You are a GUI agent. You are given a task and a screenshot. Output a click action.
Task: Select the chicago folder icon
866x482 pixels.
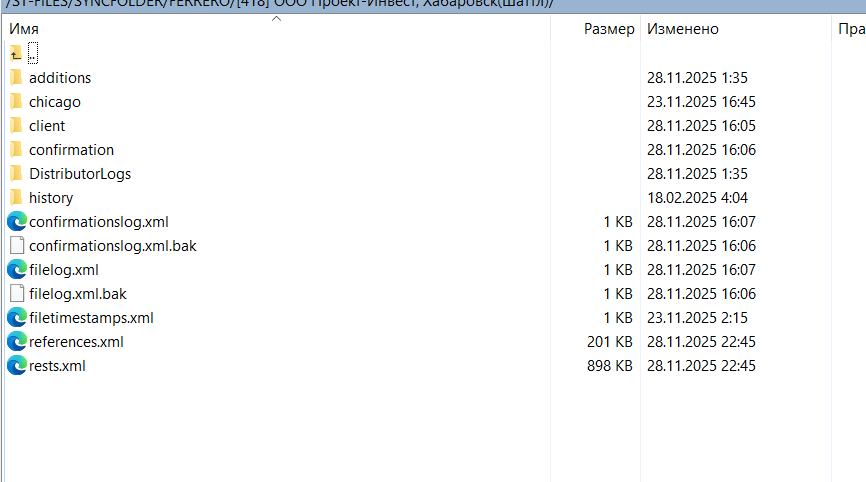[x=17, y=102]
